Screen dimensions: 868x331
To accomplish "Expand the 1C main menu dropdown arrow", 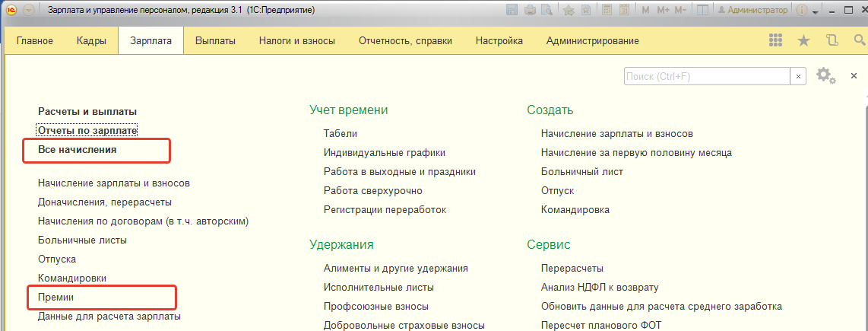I will [28, 11].
